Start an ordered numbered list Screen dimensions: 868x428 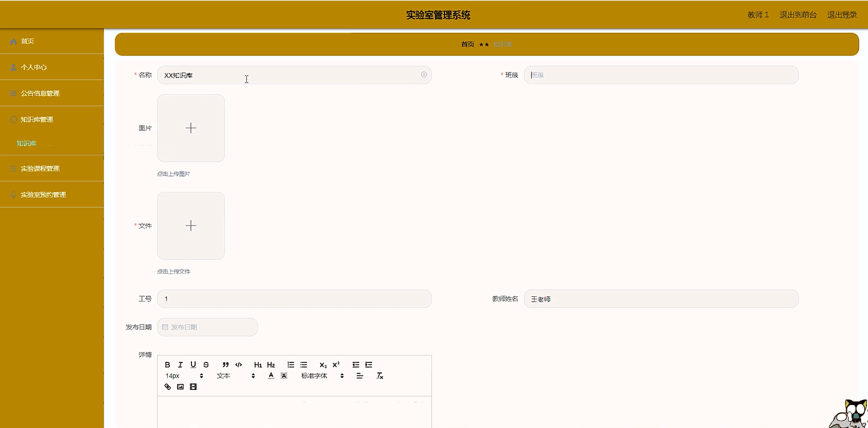[291, 365]
